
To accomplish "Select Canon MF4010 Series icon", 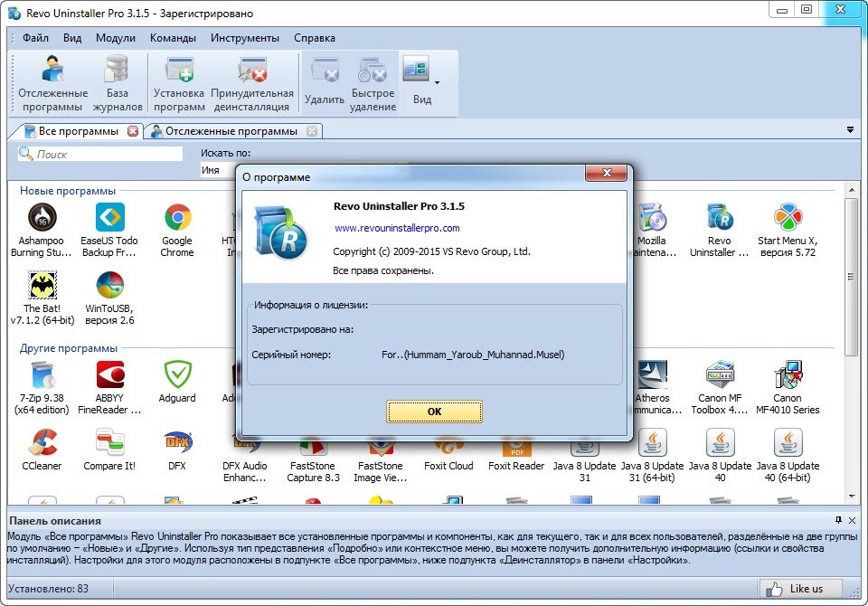I will pyautogui.click(x=788, y=374).
